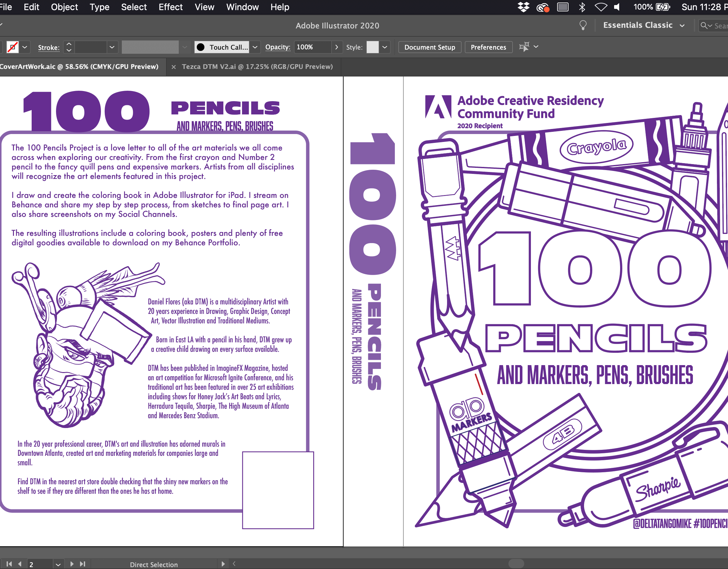Image resolution: width=728 pixels, height=569 pixels.
Task: Click the Opacity 100% value field
Action: click(313, 47)
